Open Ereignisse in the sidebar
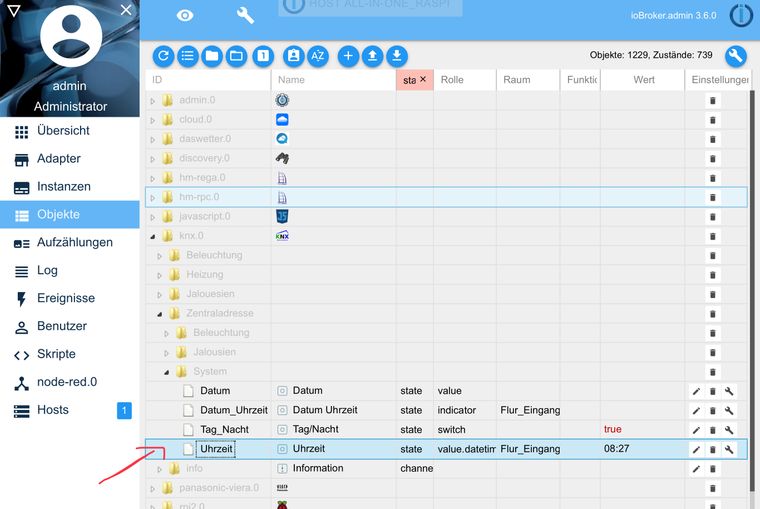This screenshot has width=760, height=509. [x=70, y=299]
